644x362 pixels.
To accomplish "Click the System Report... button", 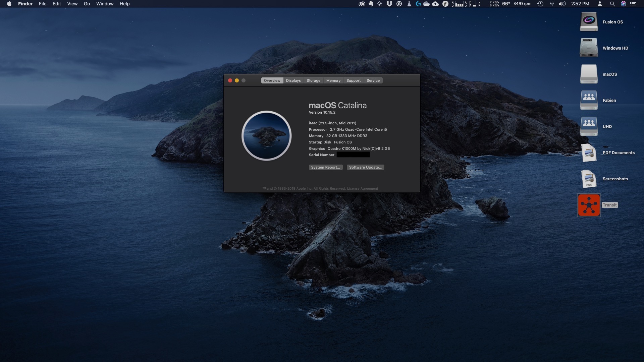I will click(x=325, y=167).
